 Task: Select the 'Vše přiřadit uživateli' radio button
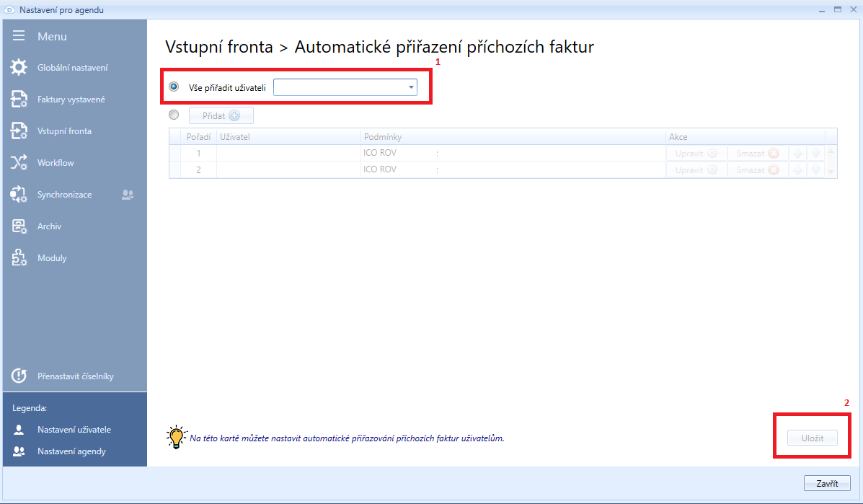[174, 87]
